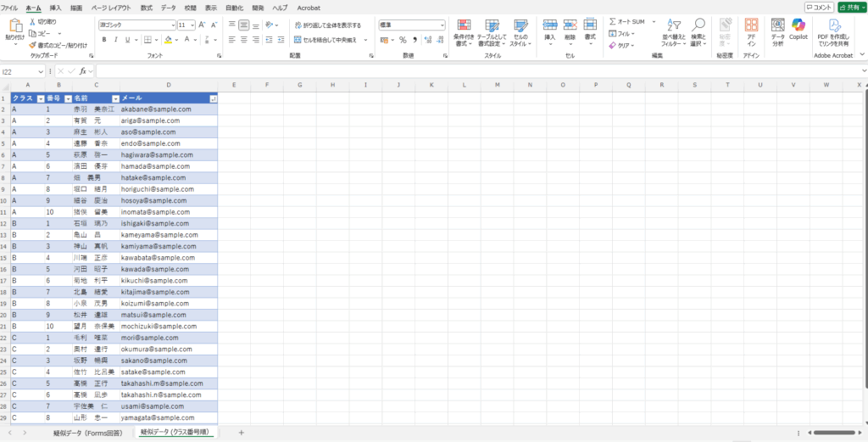Add a new sheet with the plus button
Viewport: 868px width, 442px height.
(242, 433)
